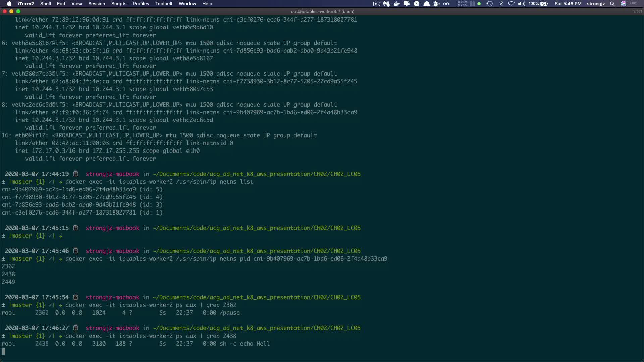The image size is (644, 362).
Task: Open the Docker whale menu bar icon
Action: [x=396, y=4]
